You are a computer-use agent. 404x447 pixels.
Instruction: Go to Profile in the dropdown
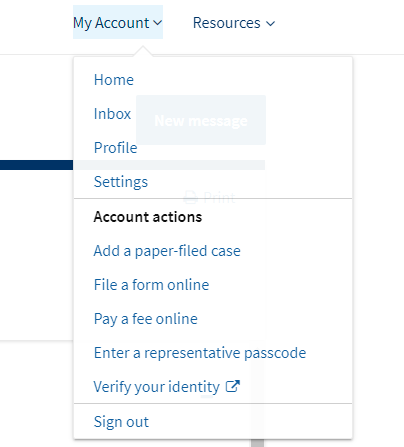coord(115,148)
